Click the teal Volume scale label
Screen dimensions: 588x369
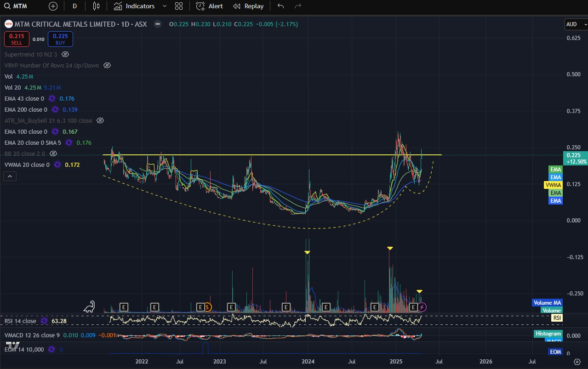pos(551,311)
